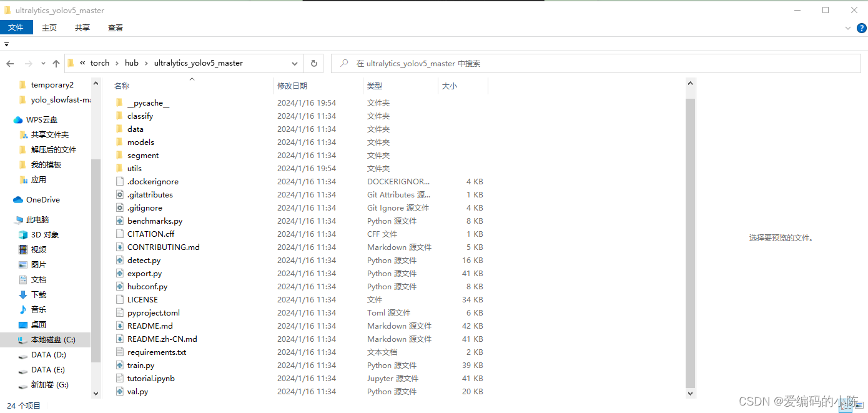
Task: Open Help with the question mark icon
Action: tap(862, 27)
